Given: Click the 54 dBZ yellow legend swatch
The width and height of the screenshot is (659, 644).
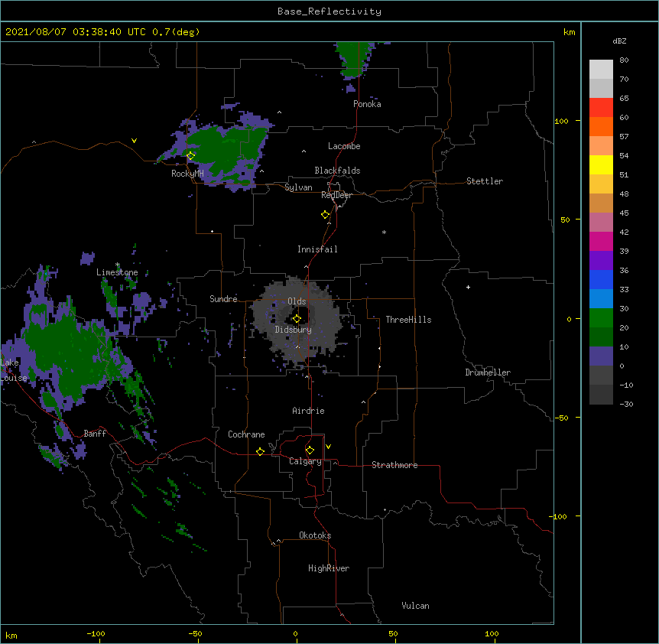Looking at the screenshot, I should point(601,164).
